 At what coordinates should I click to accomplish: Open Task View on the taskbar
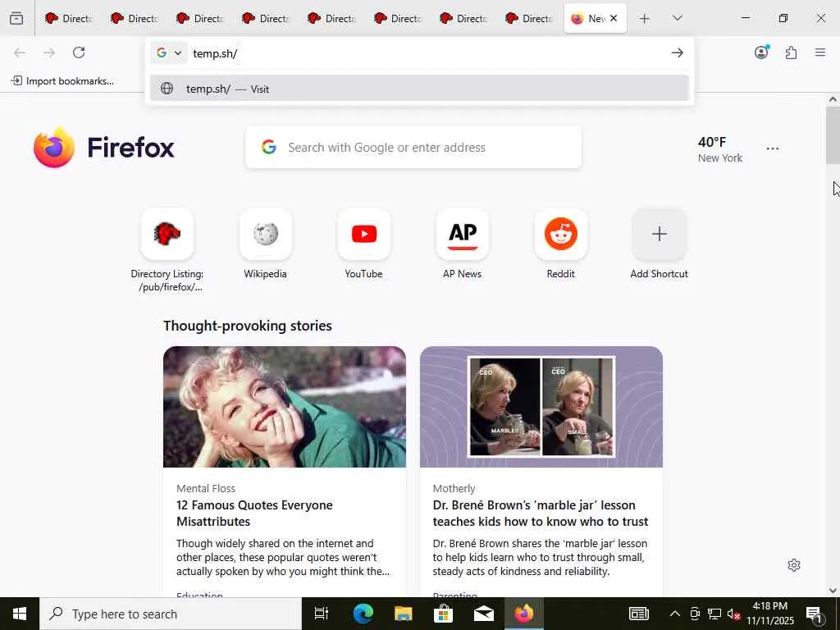tap(322, 614)
